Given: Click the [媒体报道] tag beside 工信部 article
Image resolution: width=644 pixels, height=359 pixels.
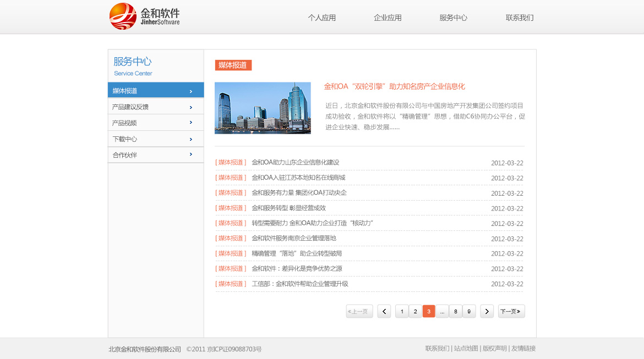Looking at the screenshot, I should pyautogui.click(x=231, y=284).
